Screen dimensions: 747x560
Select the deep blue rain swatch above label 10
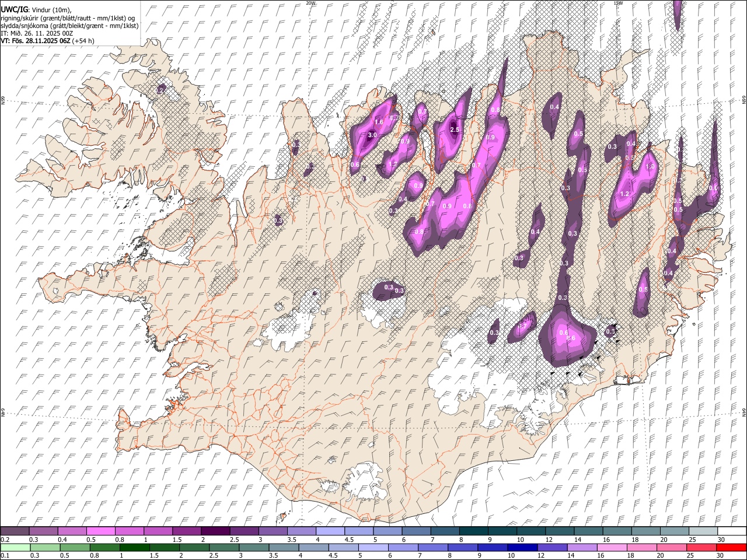[x=522, y=547]
